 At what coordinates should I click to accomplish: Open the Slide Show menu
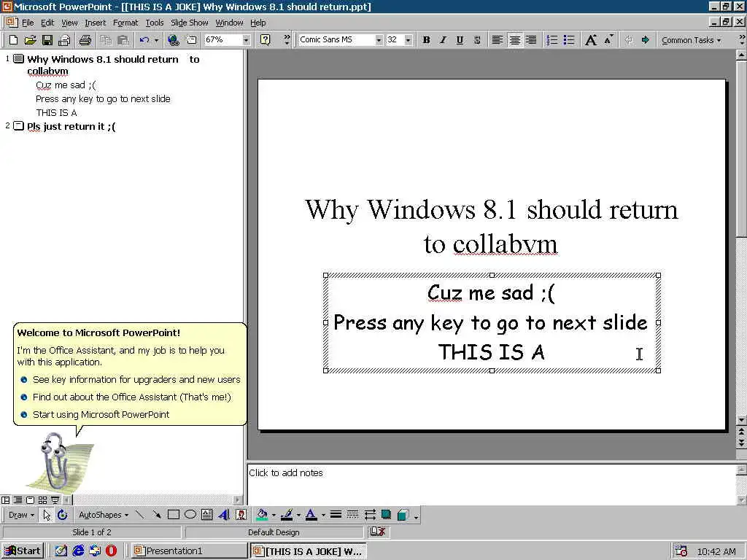[189, 23]
